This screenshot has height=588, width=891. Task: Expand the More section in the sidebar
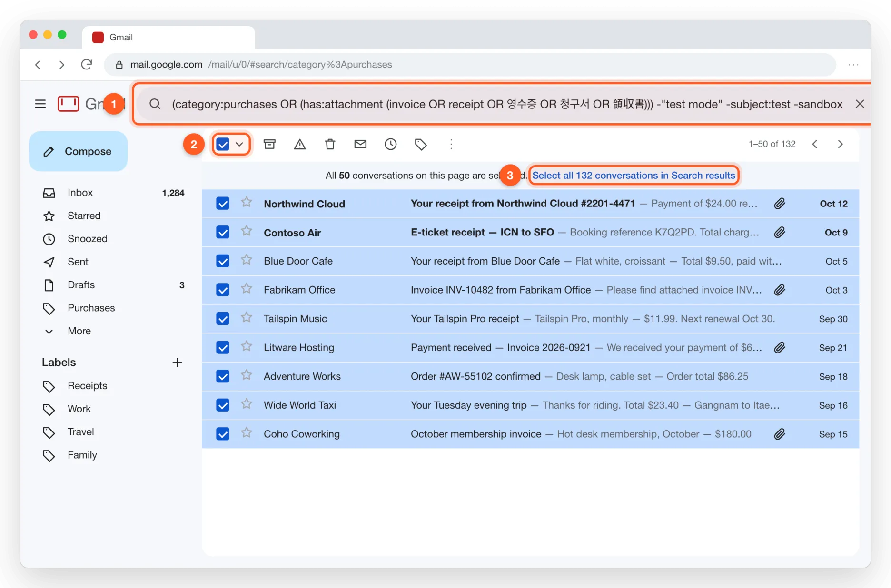(79, 331)
